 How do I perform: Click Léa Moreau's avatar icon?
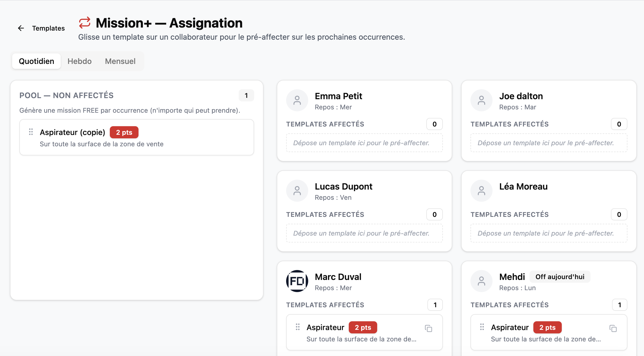[x=481, y=191]
